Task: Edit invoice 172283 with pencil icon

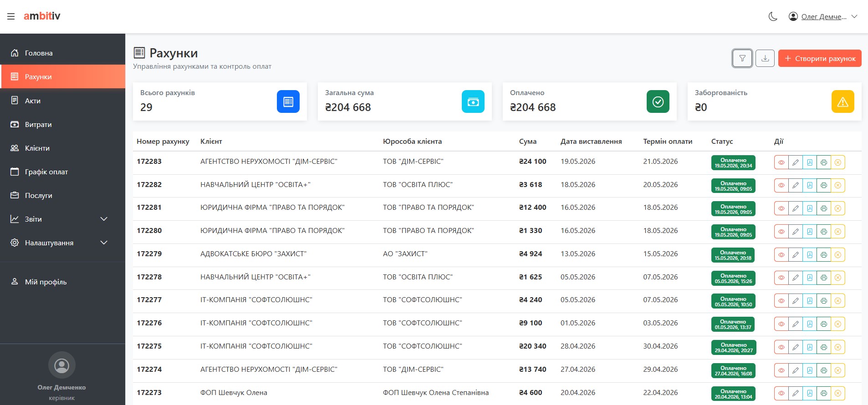Action: click(796, 162)
